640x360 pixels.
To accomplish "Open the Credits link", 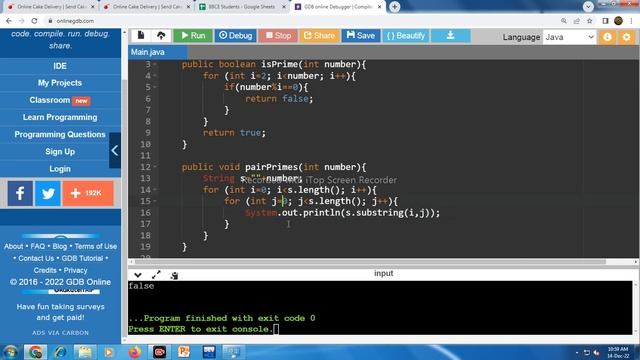I will [45, 270].
